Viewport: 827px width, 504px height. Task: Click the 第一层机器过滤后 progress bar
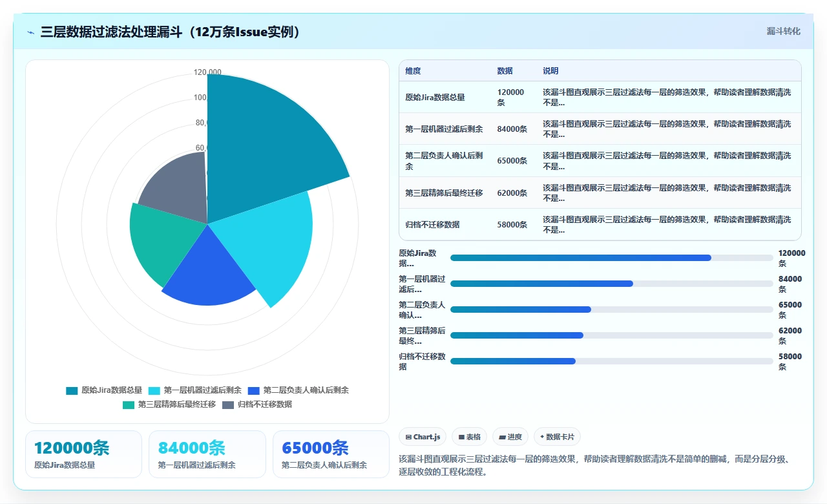pos(611,284)
